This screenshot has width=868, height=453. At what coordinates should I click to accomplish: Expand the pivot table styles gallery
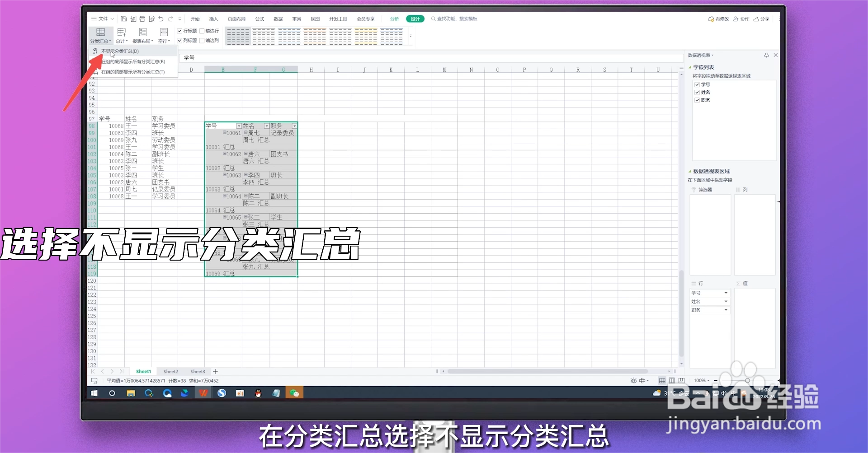click(410, 36)
